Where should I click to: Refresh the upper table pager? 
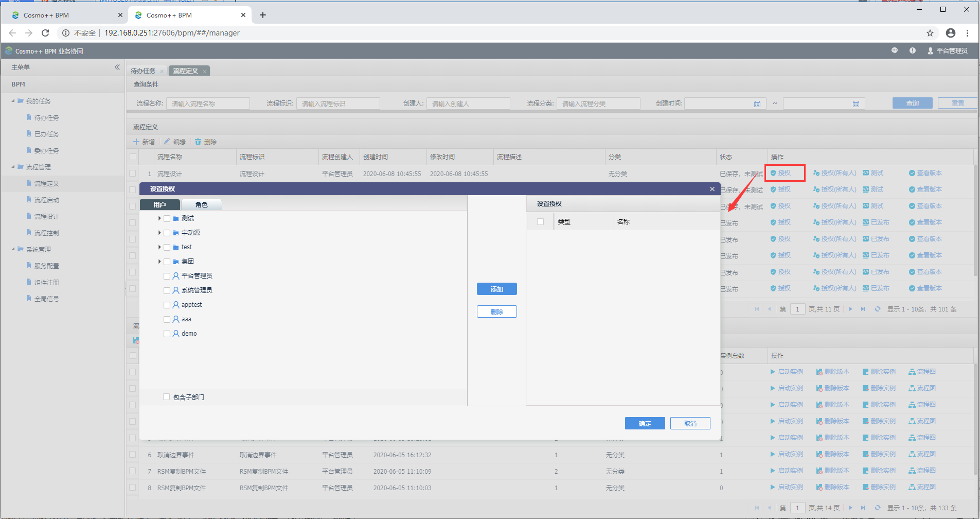tap(878, 309)
